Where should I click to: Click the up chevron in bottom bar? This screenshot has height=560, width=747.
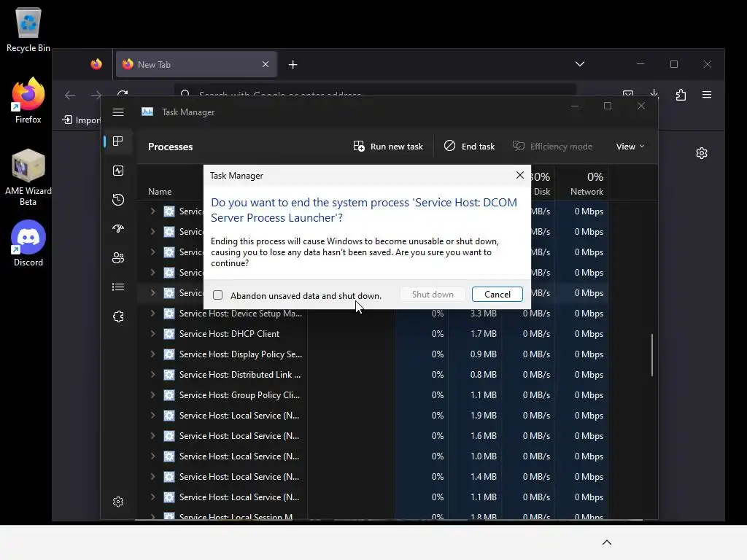point(606,542)
